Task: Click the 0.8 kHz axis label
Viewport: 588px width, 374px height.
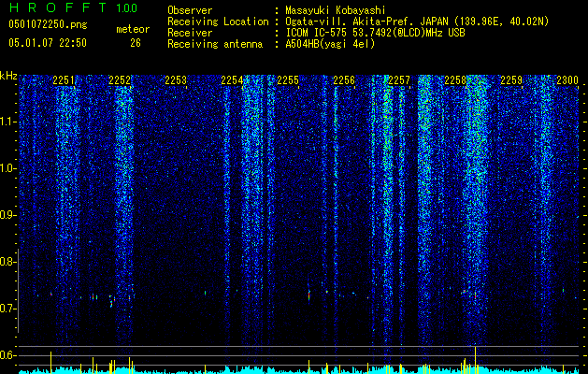Action: click(x=7, y=262)
